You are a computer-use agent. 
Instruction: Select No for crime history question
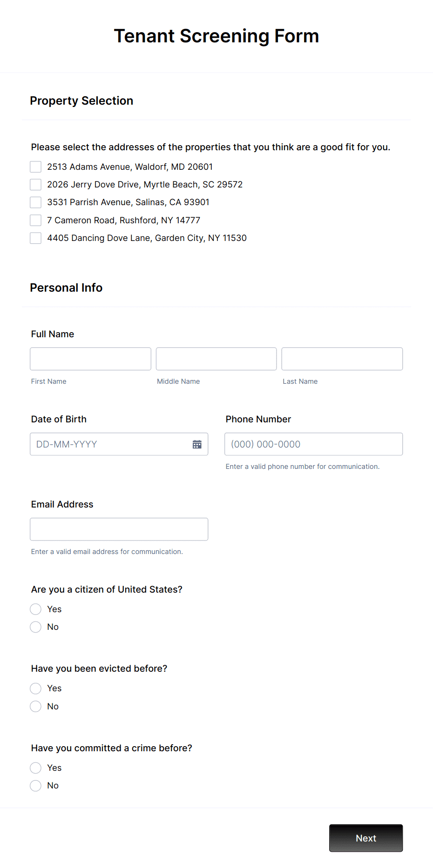point(35,785)
